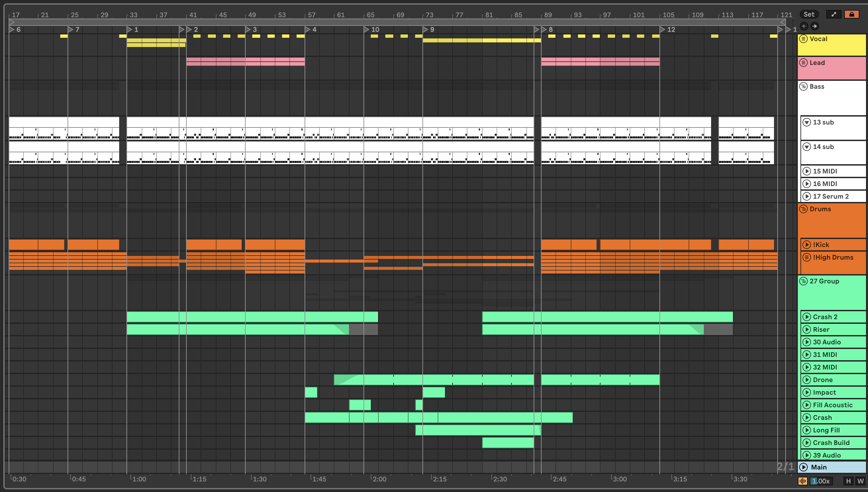Screen dimensions: 868x492
Task: Fold the Drums group track
Action: coord(803,209)
